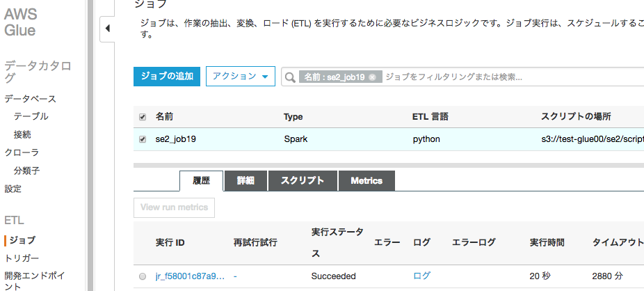The image size is (644, 291).
Task: Click the データカタログ section heading
Action: click(38, 72)
